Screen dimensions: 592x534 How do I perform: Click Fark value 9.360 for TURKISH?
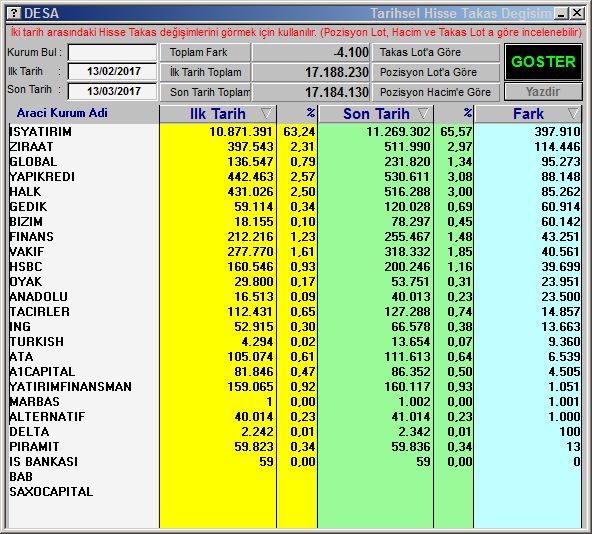pyautogui.click(x=564, y=342)
